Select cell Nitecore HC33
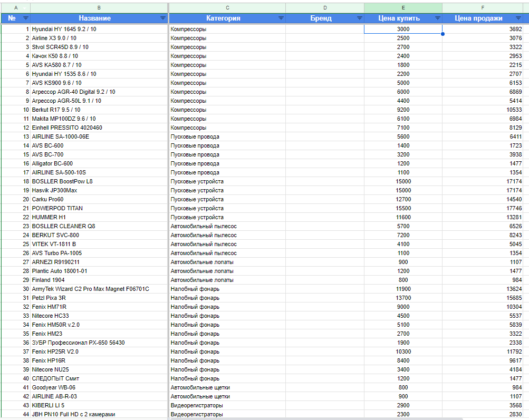The image size is (529, 420). click(99, 316)
